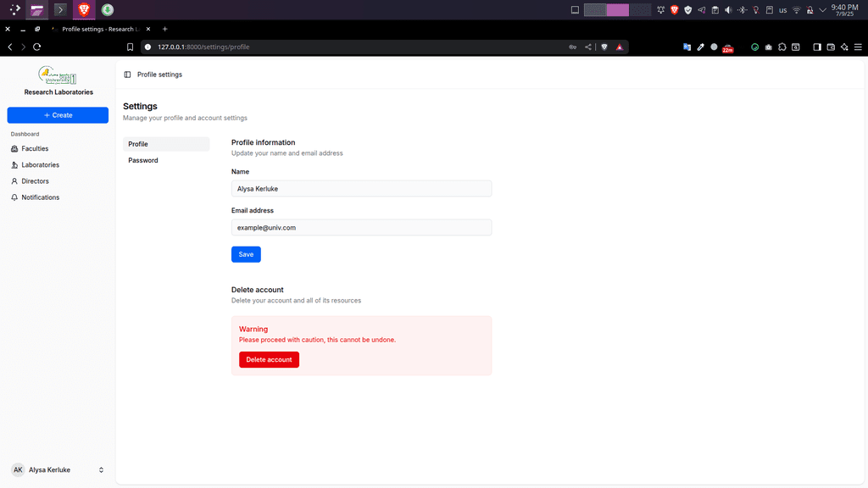Open the terminal taskbar icon

(60, 9)
